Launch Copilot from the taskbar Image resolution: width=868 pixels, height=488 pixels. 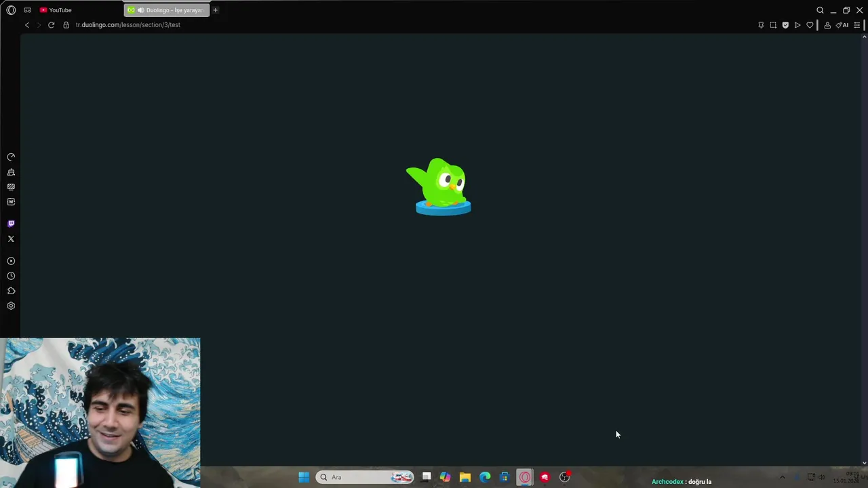pyautogui.click(x=445, y=477)
